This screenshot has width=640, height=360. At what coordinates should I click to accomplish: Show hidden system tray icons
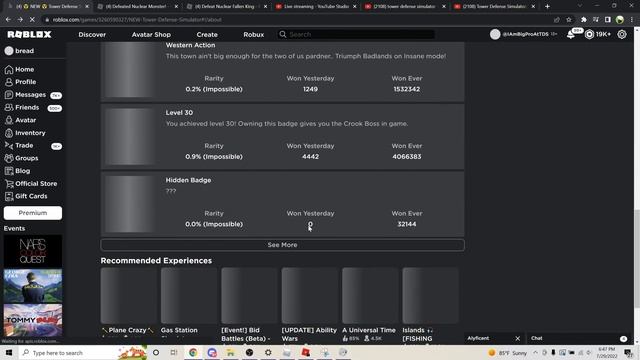tap(535, 353)
